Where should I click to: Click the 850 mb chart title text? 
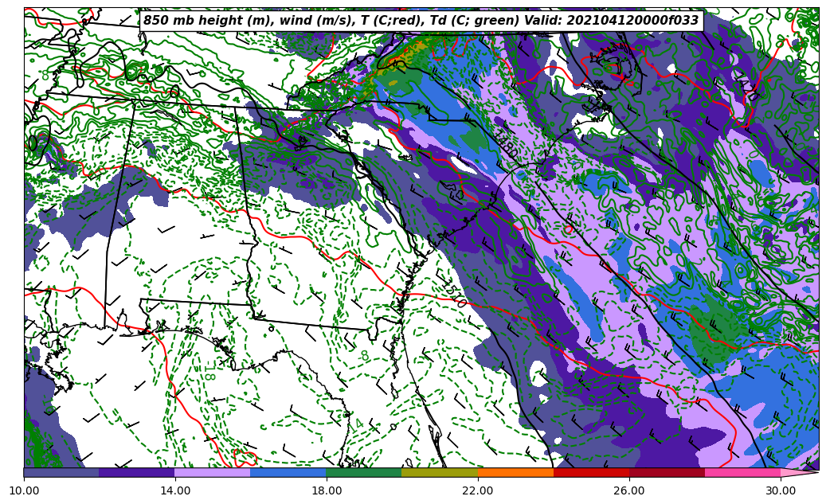coord(421,21)
